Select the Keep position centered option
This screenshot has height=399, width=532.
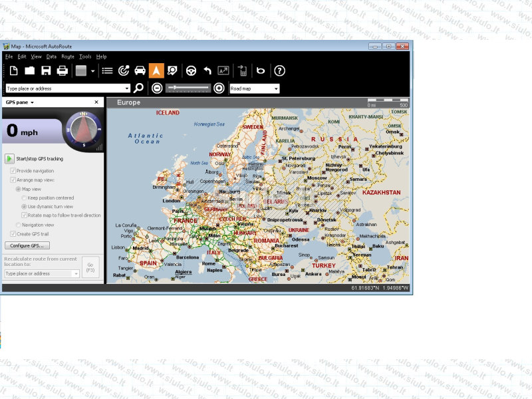24,198
